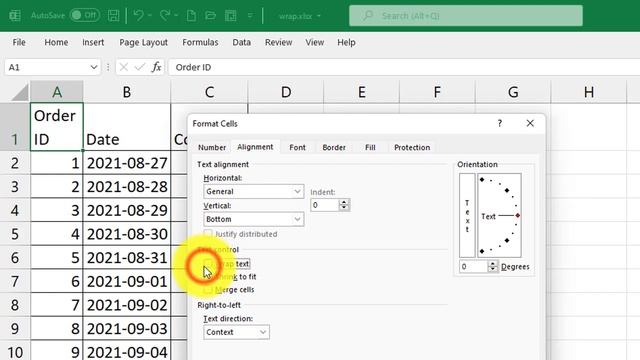Click into the Search box
This screenshot has height=360, width=640.
click(x=466, y=16)
